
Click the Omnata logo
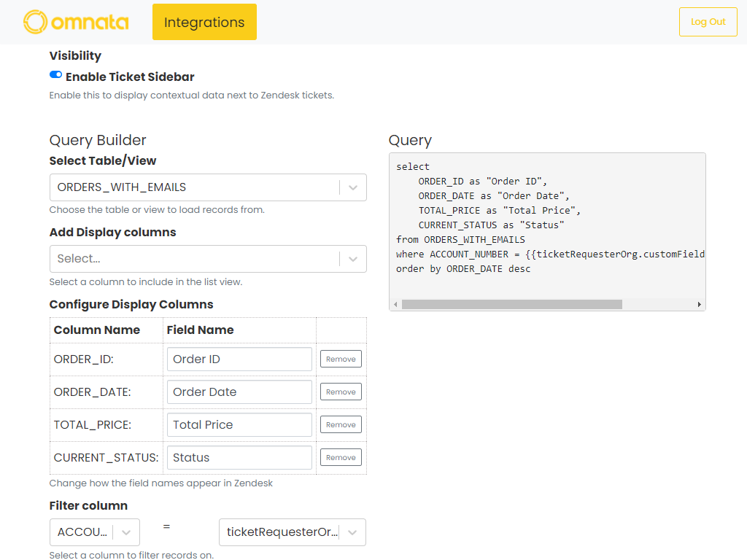click(x=76, y=22)
